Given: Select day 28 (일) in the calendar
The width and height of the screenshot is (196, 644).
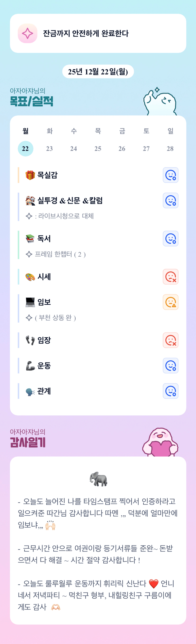Looking at the screenshot, I should pyautogui.click(x=170, y=148).
